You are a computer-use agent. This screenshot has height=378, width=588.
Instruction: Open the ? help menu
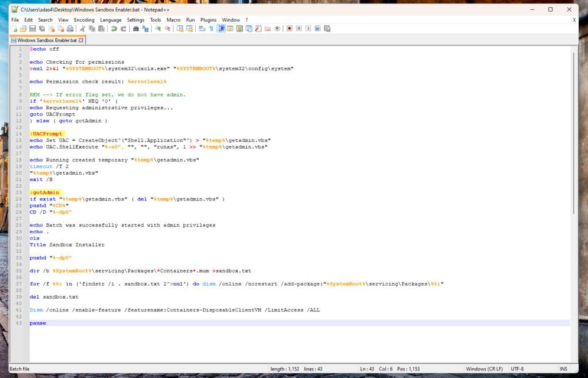(247, 20)
